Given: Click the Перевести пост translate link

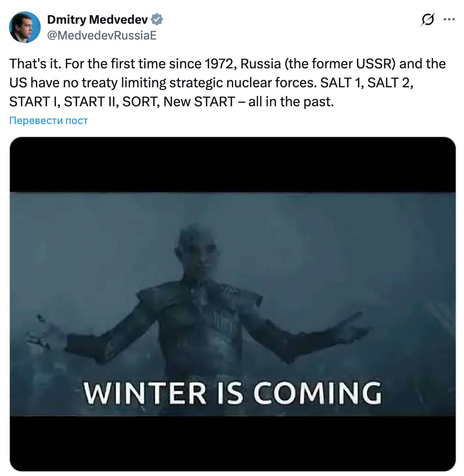Looking at the screenshot, I should 48,120.
